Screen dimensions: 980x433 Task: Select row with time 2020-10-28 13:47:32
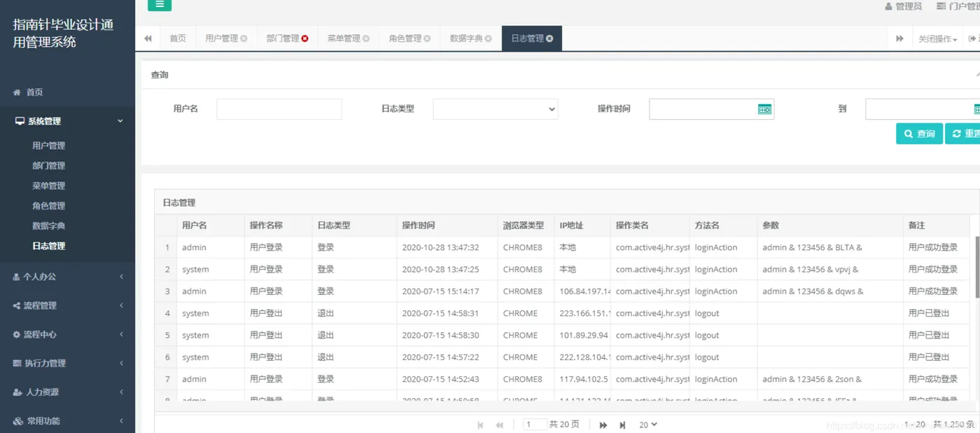point(562,247)
